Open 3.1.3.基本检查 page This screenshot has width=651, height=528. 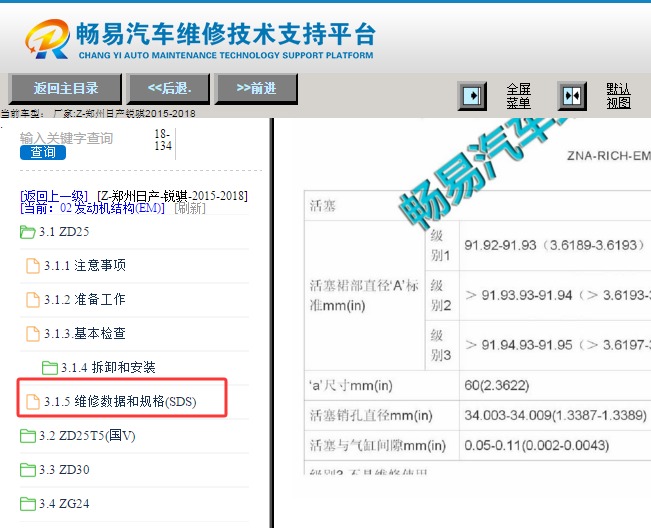[x=85, y=334]
